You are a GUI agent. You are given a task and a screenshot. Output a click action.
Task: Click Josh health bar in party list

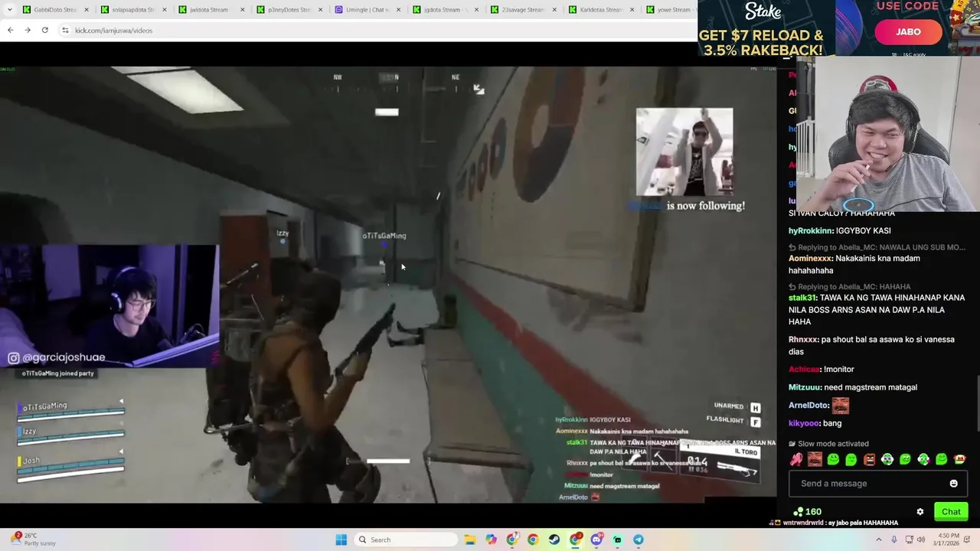tap(70, 468)
